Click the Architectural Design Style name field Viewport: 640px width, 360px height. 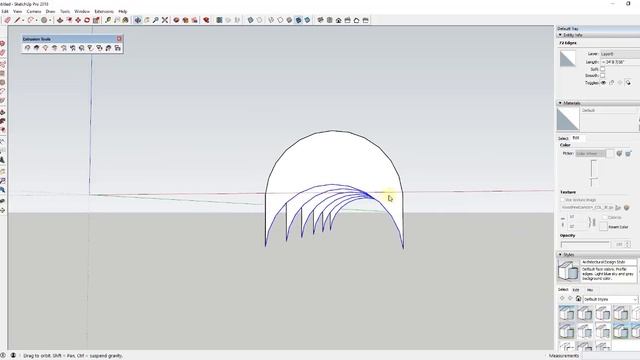coord(608,262)
